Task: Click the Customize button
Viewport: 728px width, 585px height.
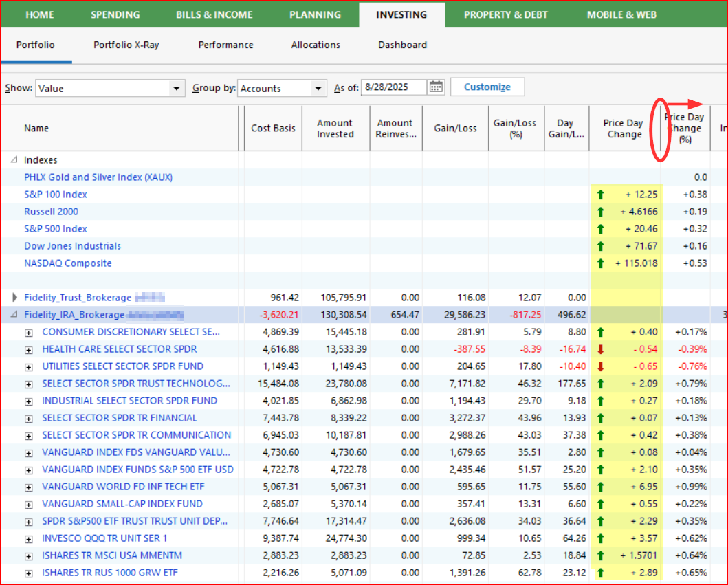Action: tap(487, 87)
